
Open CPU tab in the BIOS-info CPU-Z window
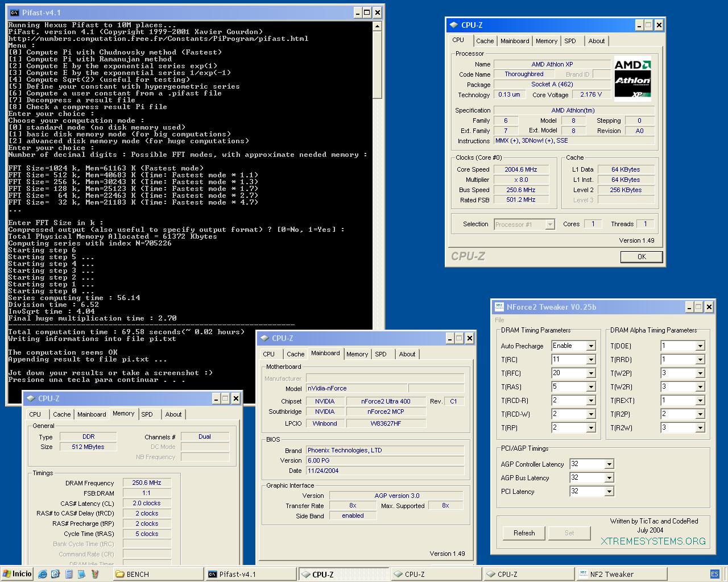point(269,354)
